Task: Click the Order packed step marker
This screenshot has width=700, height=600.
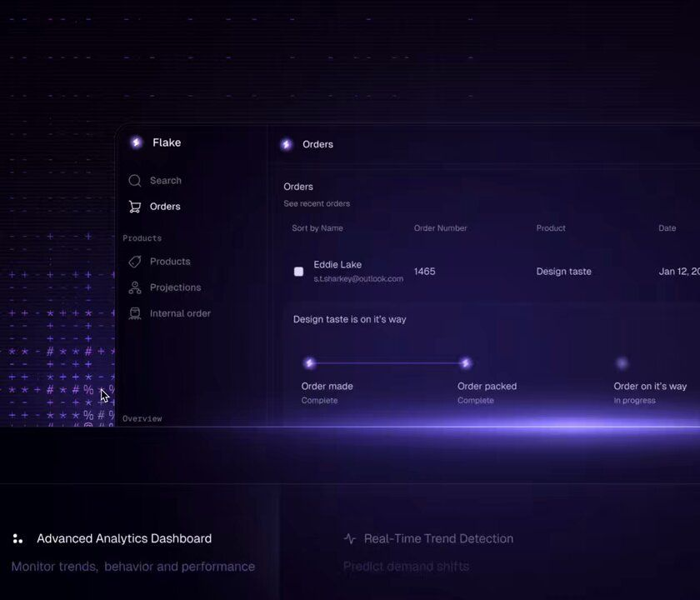Action: point(466,363)
